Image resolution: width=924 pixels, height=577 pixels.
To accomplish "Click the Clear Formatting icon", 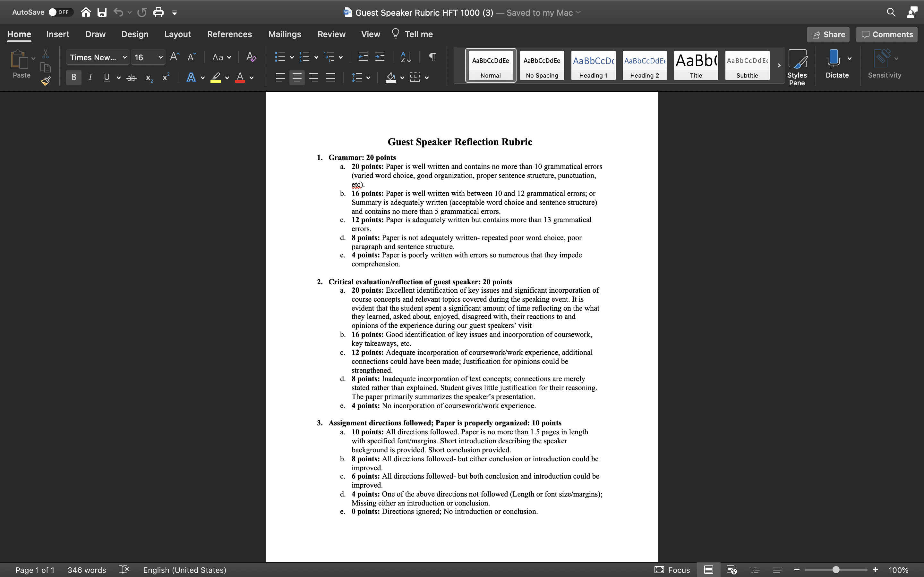I will pos(251,57).
